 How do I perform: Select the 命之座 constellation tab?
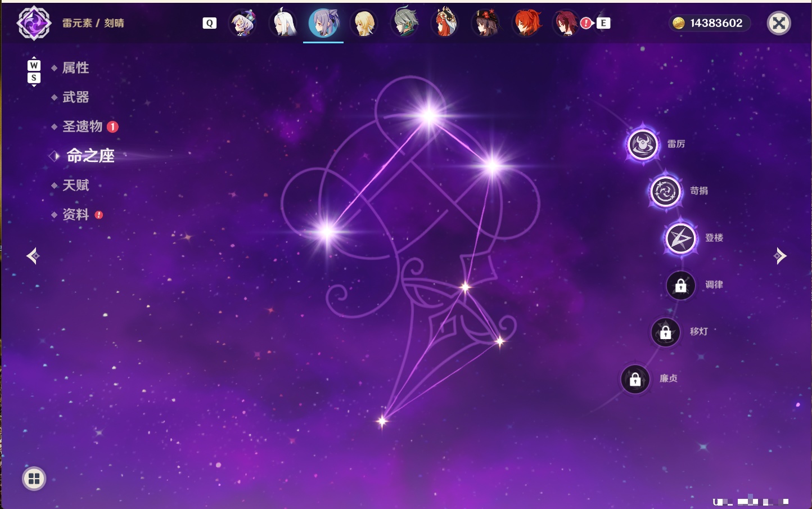pos(90,156)
